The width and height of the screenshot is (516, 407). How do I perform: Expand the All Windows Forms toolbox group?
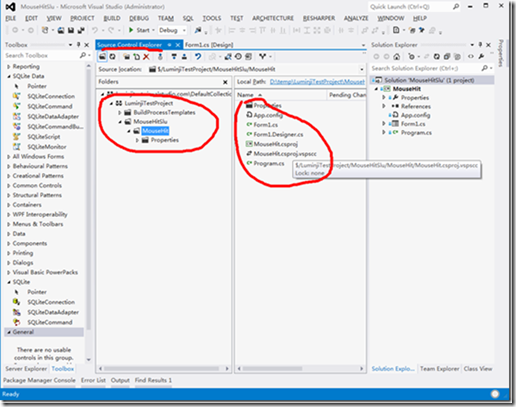(9, 157)
